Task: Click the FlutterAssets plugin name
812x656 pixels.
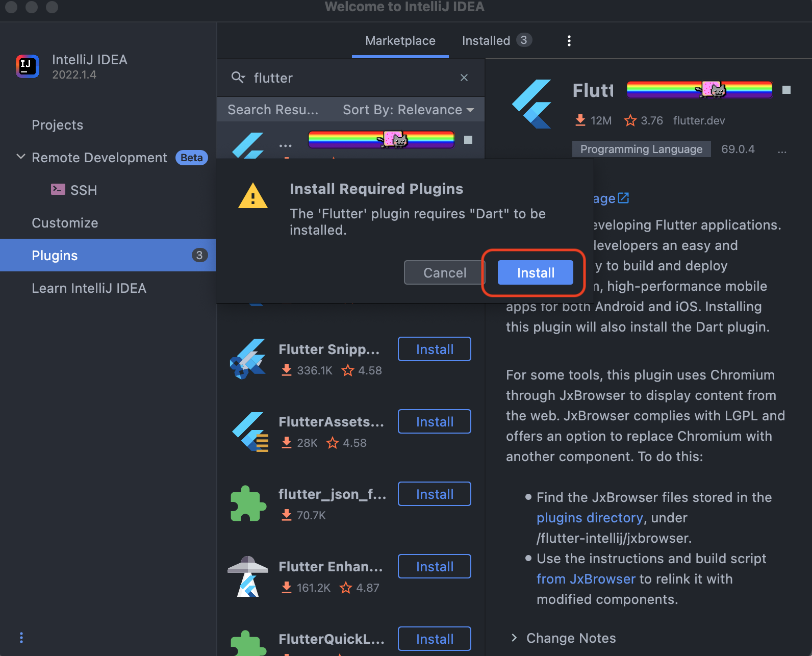Action: pos(331,422)
